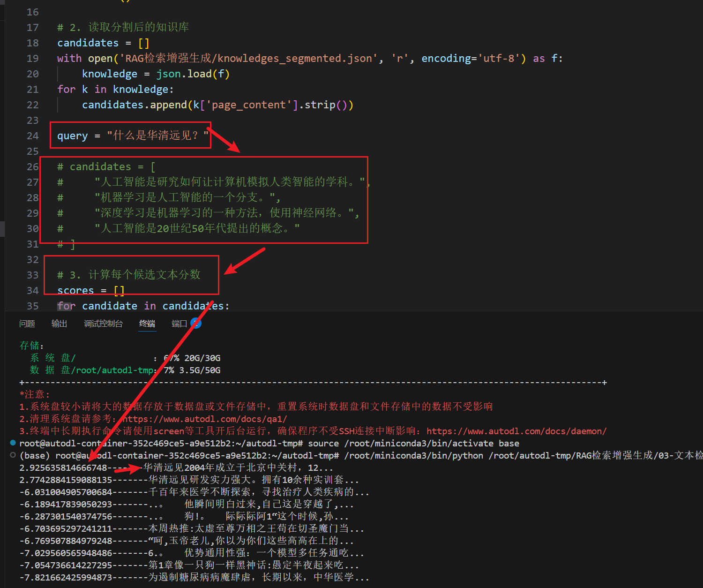Click line number 19 in the gutter

tap(33, 59)
